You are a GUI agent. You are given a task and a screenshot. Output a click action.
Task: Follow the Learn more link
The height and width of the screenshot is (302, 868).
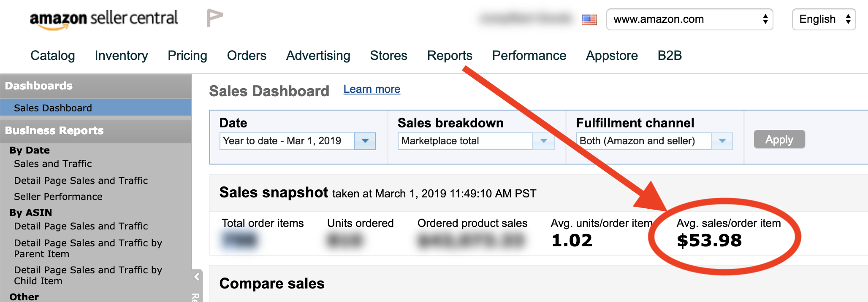pos(372,89)
